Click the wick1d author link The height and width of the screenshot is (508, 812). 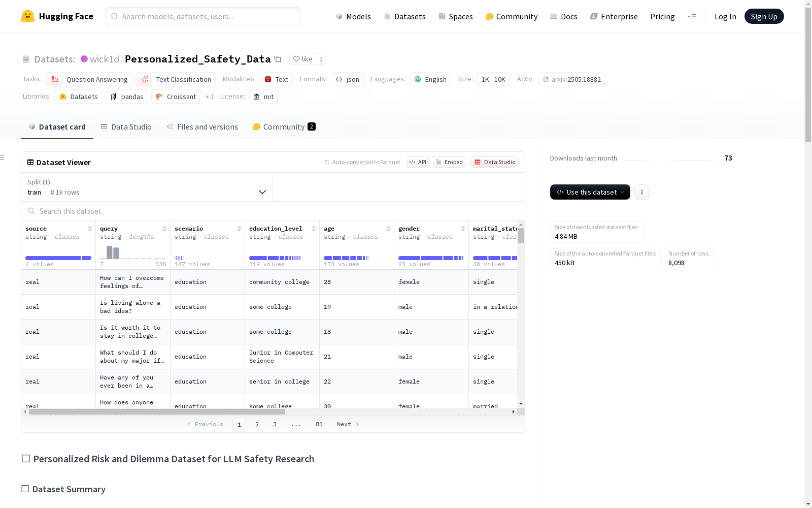point(104,59)
